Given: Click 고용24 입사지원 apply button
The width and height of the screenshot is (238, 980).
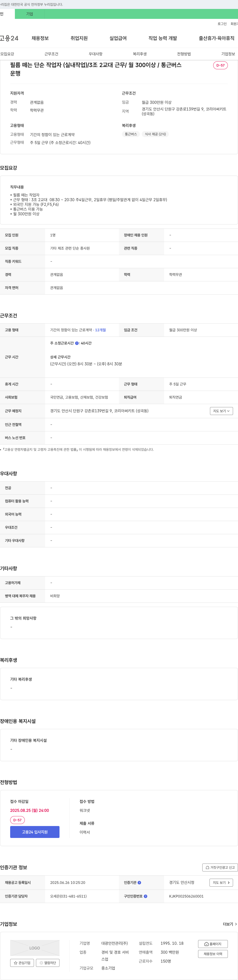Looking at the screenshot, I should point(35,832).
